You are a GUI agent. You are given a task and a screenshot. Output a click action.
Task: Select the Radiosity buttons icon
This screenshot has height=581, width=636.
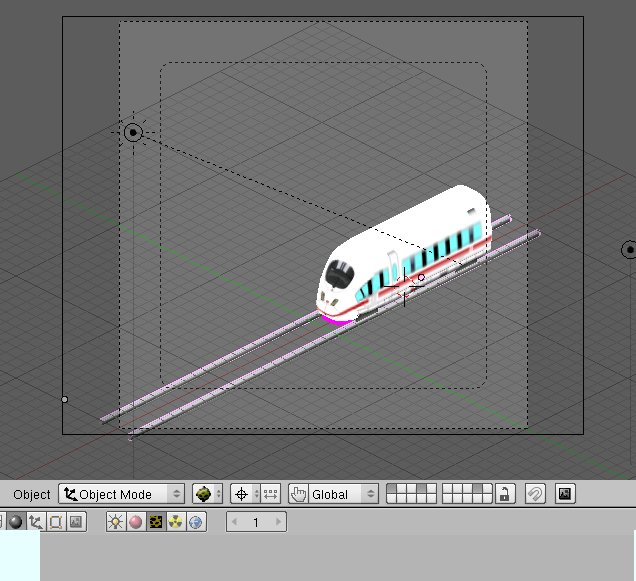point(175,522)
